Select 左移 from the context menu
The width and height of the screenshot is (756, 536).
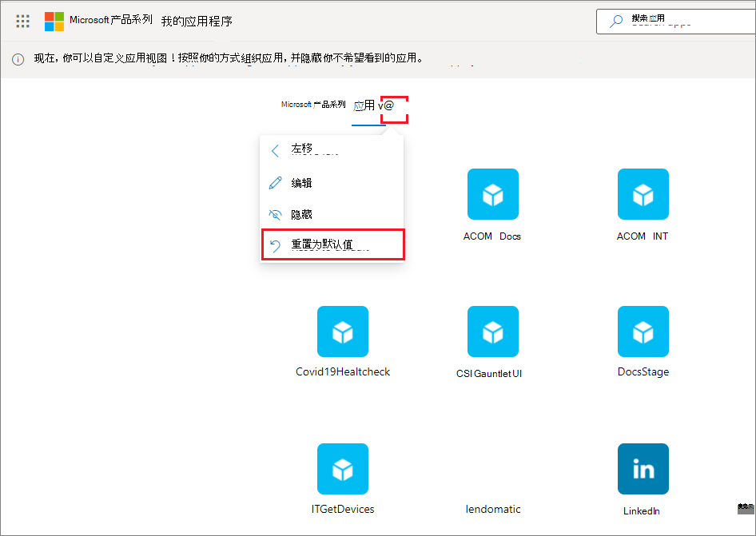pyautogui.click(x=332, y=151)
